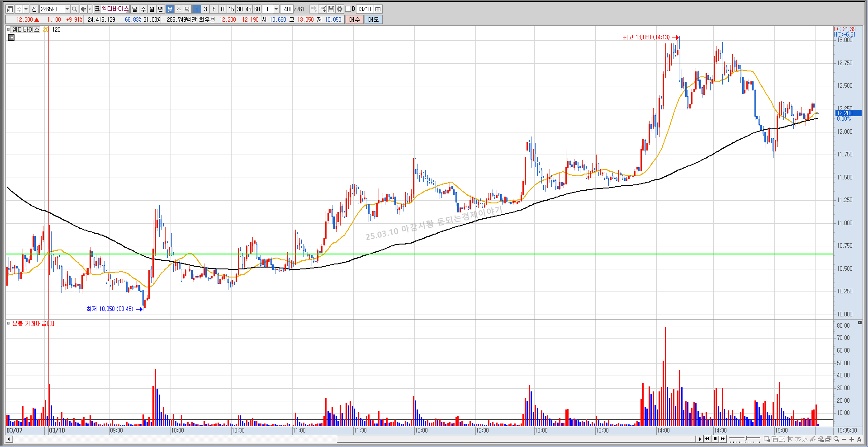The width and height of the screenshot is (868, 447).
Task: Zoom out with the minus icon
Action: (844, 439)
